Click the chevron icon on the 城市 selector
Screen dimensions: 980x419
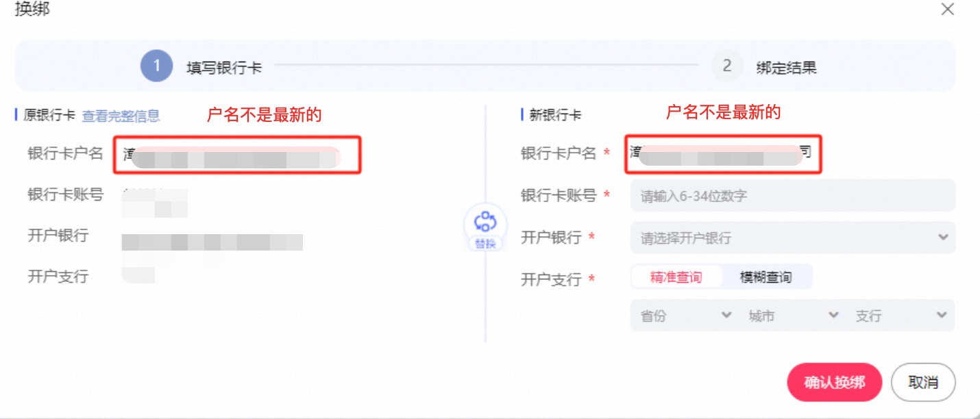[833, 315]
